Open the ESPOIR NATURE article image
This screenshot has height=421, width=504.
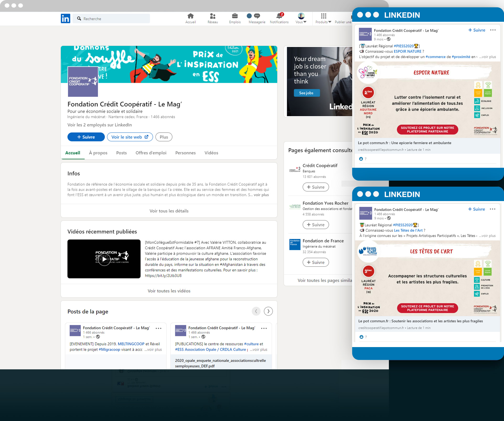427,100
